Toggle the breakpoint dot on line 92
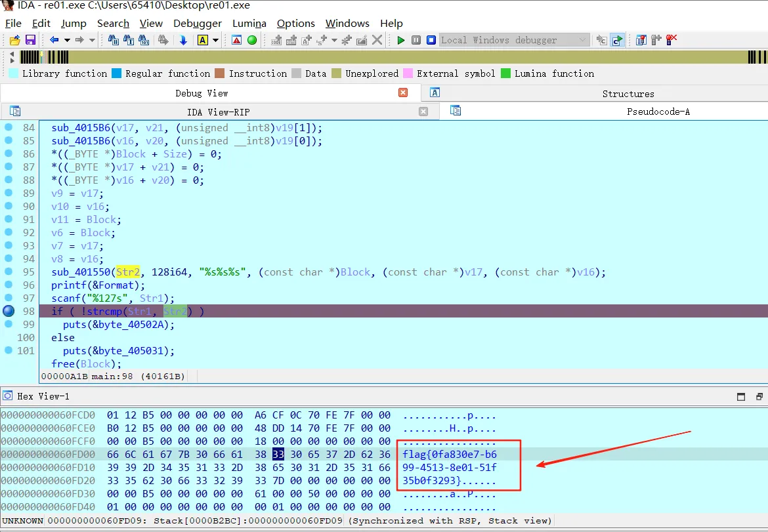This screenshot has width=768, height=532. [x=9, y=232]
